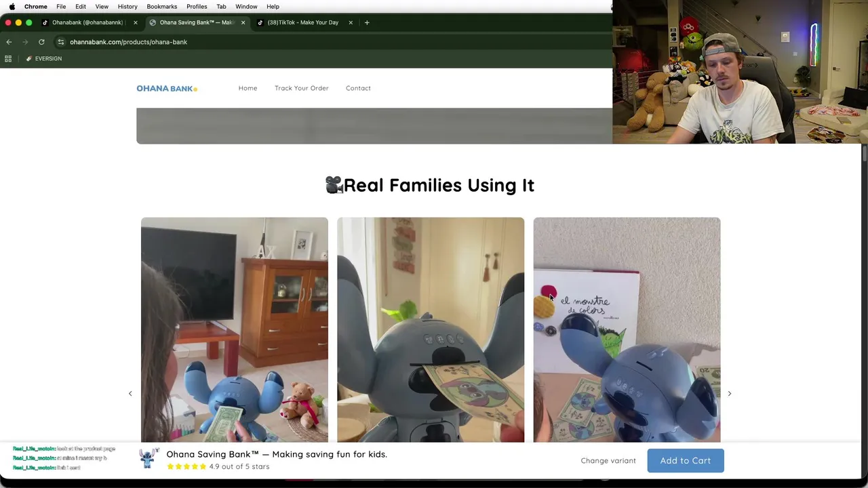Click the Change variant button
868x488 pixels.
(x=608, y=461)
